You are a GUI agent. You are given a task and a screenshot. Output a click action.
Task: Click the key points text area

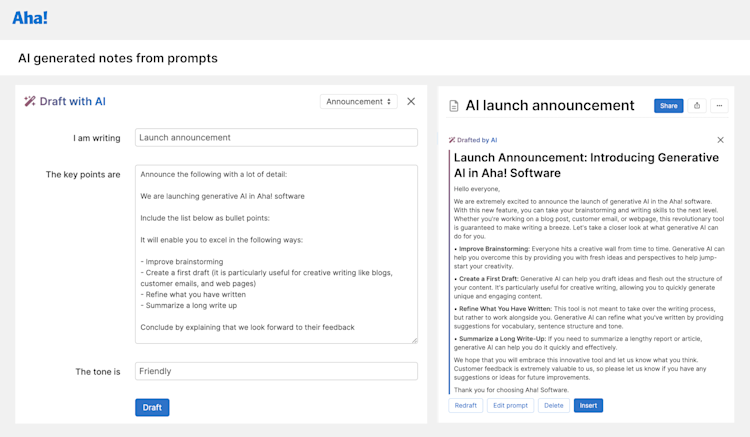[x=276, y=254]
